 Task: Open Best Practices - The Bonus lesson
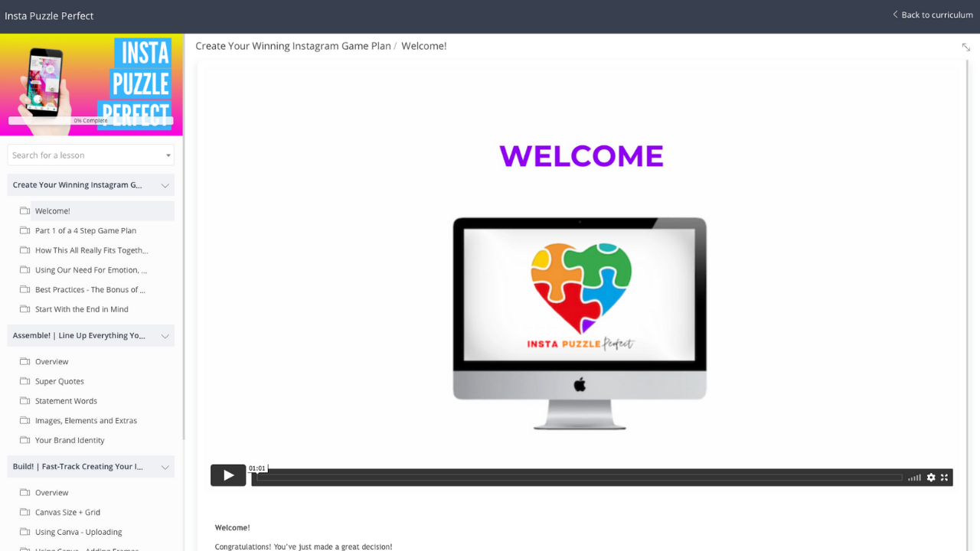coord(90,290)
